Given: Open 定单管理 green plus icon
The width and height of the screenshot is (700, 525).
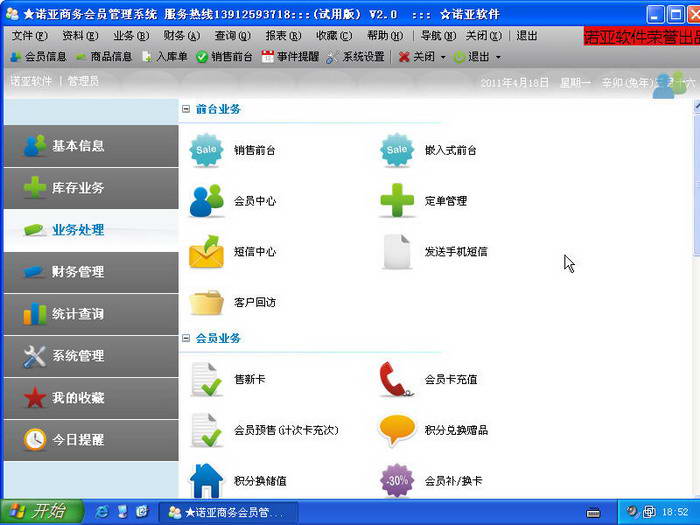Looking at the screenshot, I should pos(397,200).
